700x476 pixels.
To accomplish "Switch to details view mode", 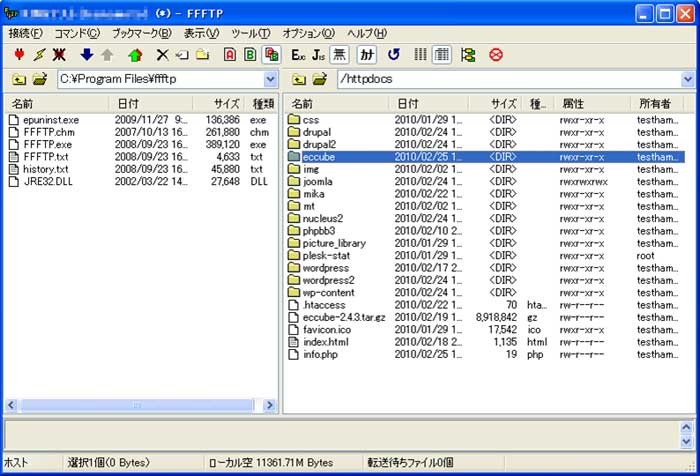I will coord(442,54).
